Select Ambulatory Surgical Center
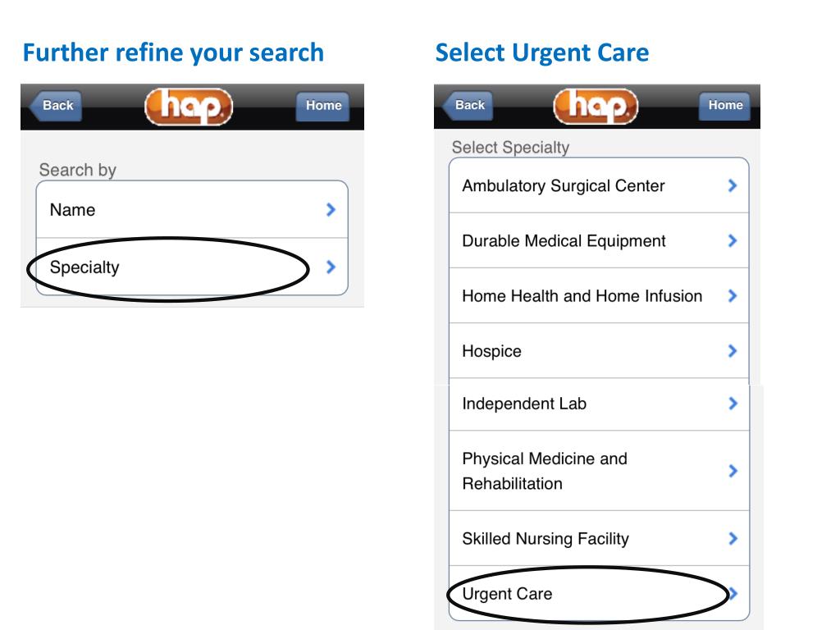840x630 pixels. point(599,185)
